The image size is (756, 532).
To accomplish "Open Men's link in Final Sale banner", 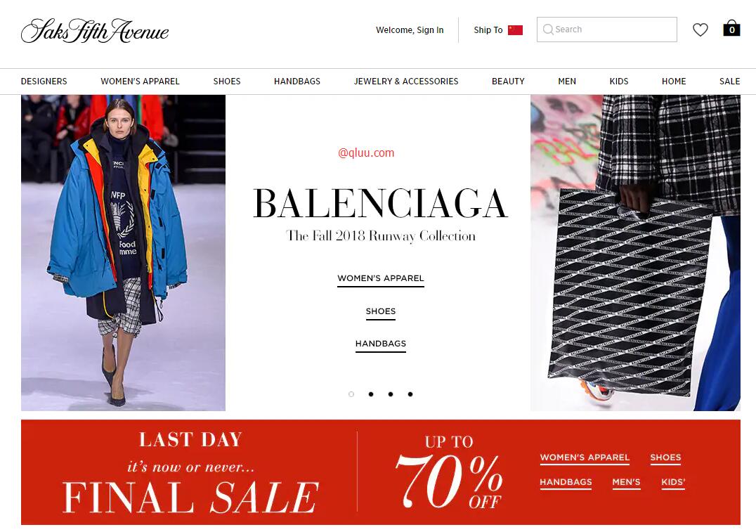I will click(626, 482).
